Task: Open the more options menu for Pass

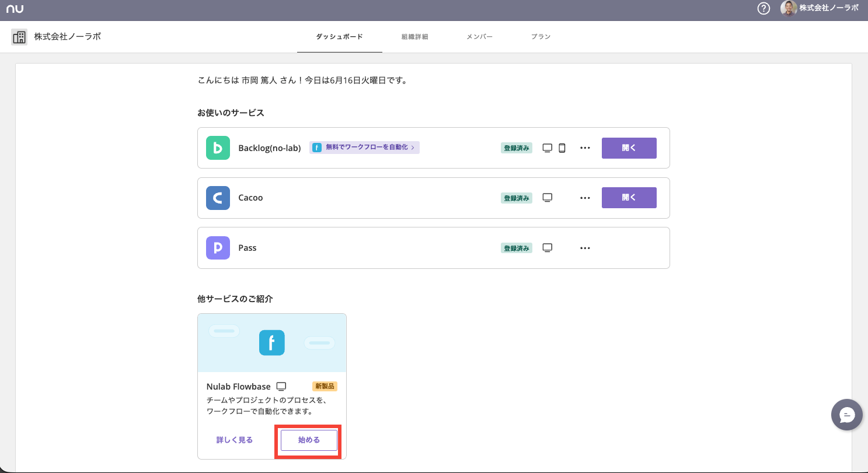Action: [585, 248]
